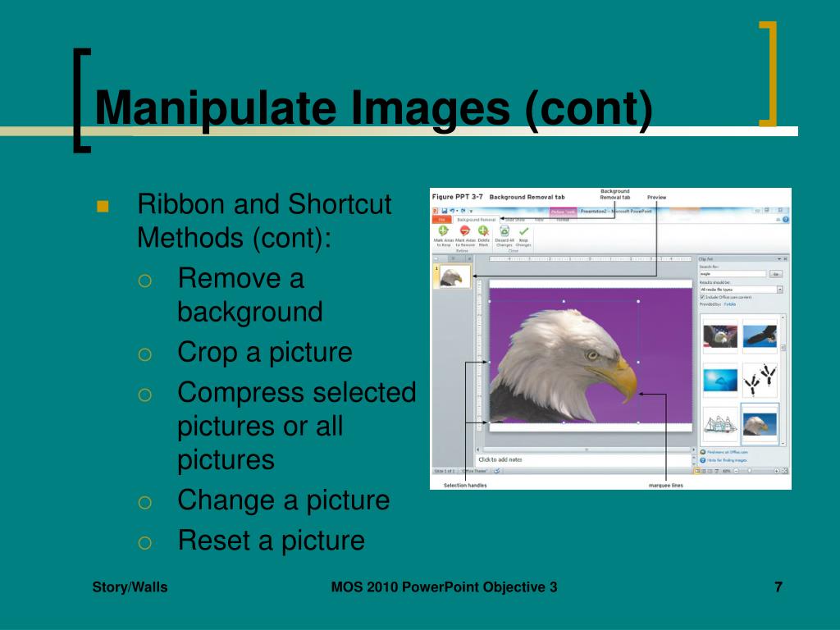The image size is (840, 630).
Task: Close the slide thumbnails pane
Action: [469, 258]
